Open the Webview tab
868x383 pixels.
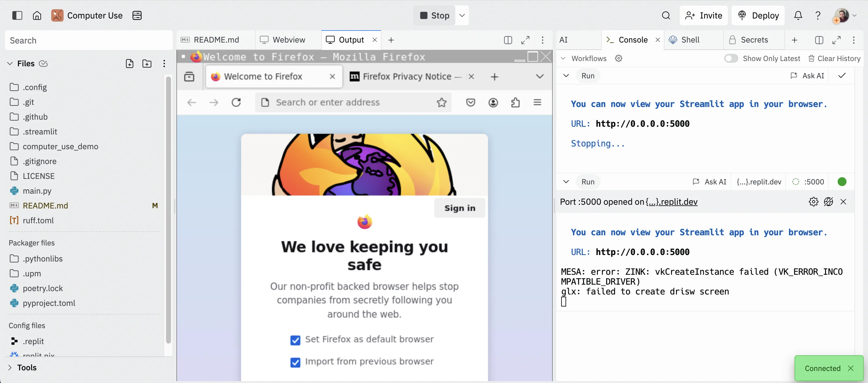click(x=288, y=40)
